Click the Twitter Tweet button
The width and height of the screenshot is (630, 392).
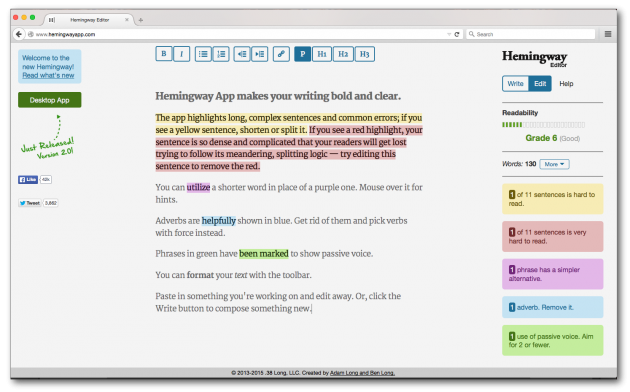tap(30, 203)
